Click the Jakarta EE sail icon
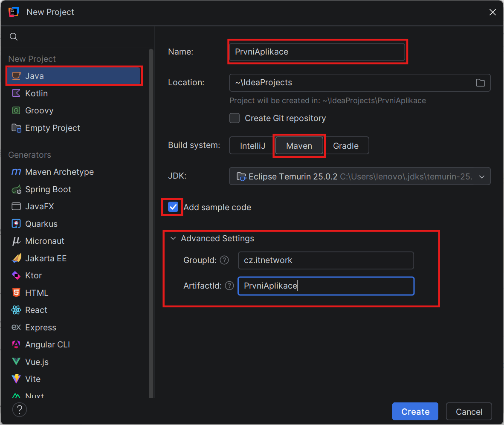The height and width of the screenshot is (425, 504). pyautogui.click(x=16, y=258)
